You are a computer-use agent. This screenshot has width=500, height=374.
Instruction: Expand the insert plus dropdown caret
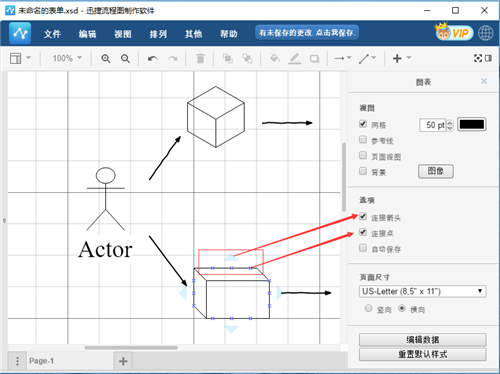pos(409,58)
